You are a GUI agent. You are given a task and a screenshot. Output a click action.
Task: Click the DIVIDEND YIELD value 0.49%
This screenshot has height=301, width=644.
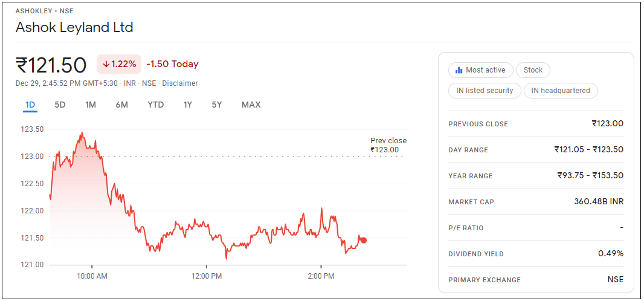click(611, 253)
